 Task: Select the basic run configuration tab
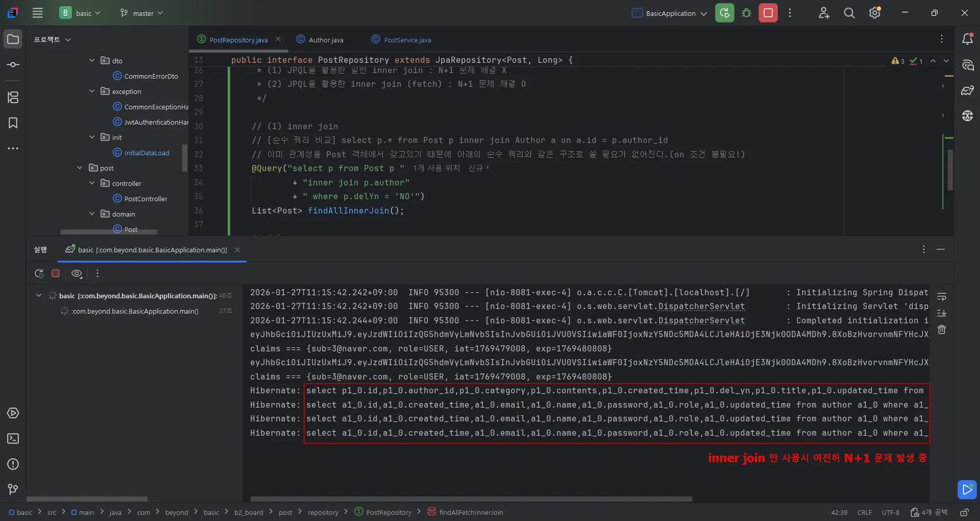pos(152,250)
